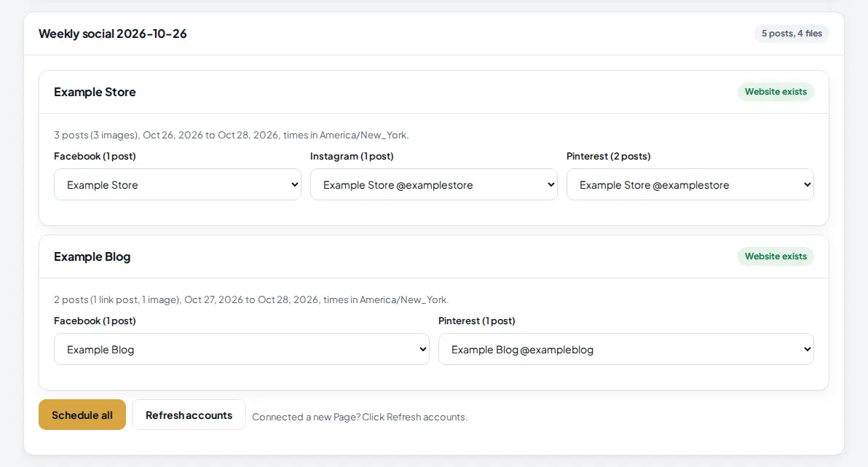Select the 'Weekly social 2026-10-26' heading
868x467 pixels.
tap(112, 34)
